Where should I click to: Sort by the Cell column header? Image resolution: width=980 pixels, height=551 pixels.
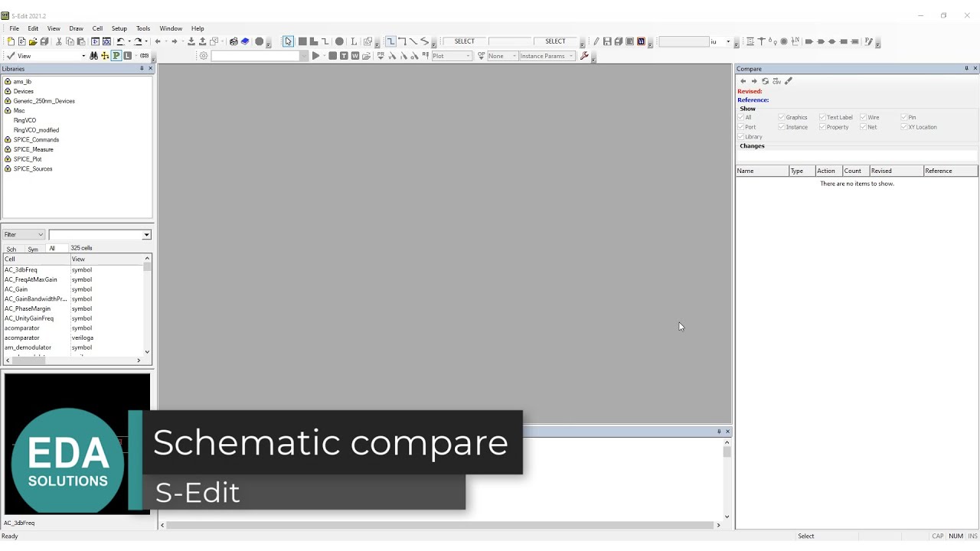36,259
